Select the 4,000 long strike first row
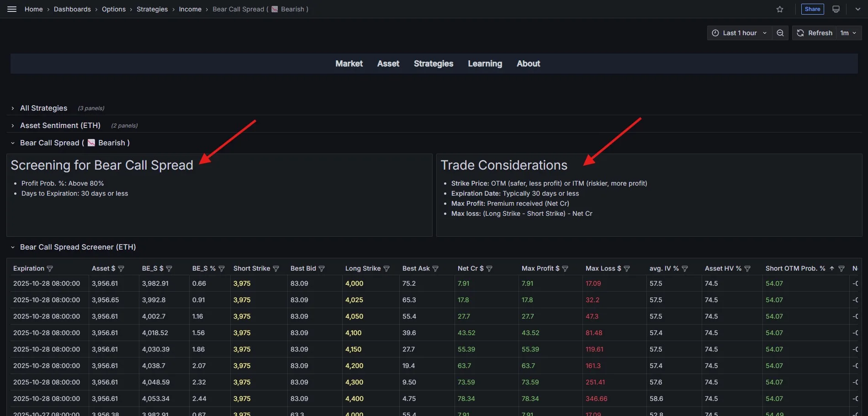This screenshot has height=416, width=868. 354,283
